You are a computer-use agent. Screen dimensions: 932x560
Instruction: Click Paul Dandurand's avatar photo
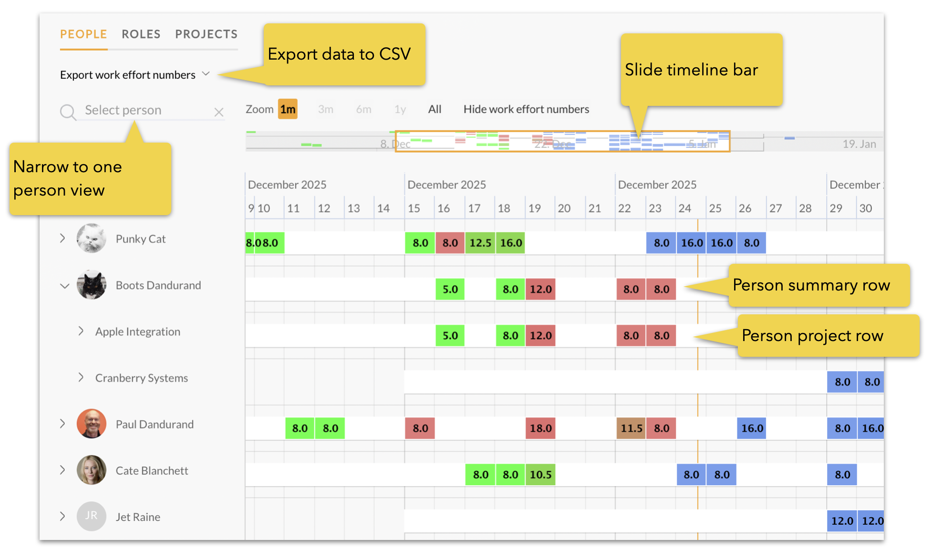[x=91, y=424]
